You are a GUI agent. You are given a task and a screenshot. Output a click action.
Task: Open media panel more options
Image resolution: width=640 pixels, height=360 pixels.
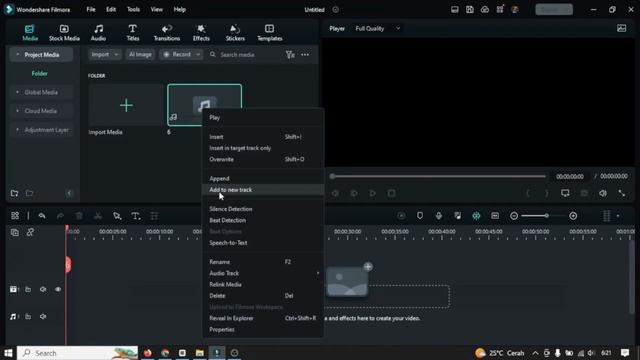(305, 54)
